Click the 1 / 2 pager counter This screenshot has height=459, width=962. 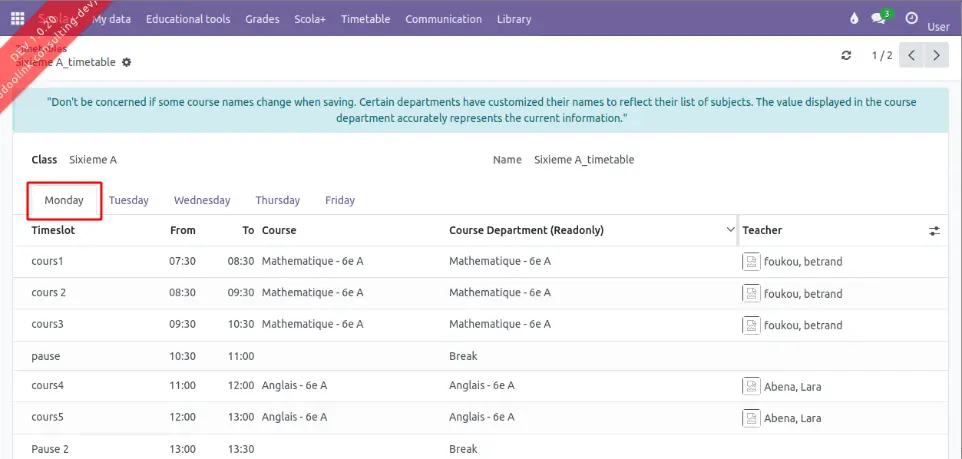pos(879,56)
